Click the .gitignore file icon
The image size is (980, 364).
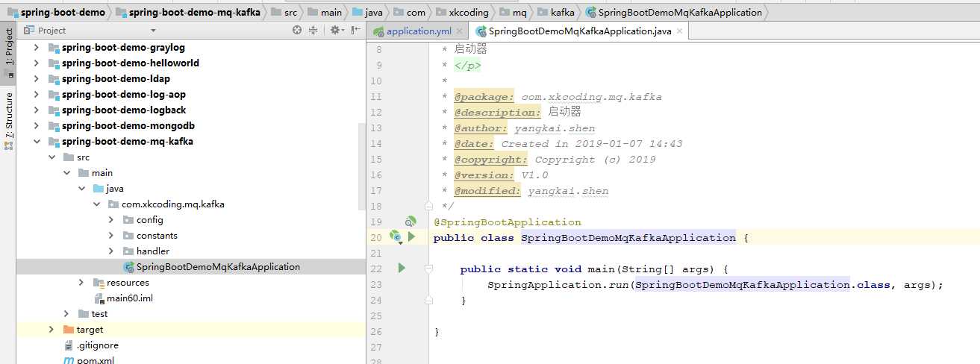69,345
